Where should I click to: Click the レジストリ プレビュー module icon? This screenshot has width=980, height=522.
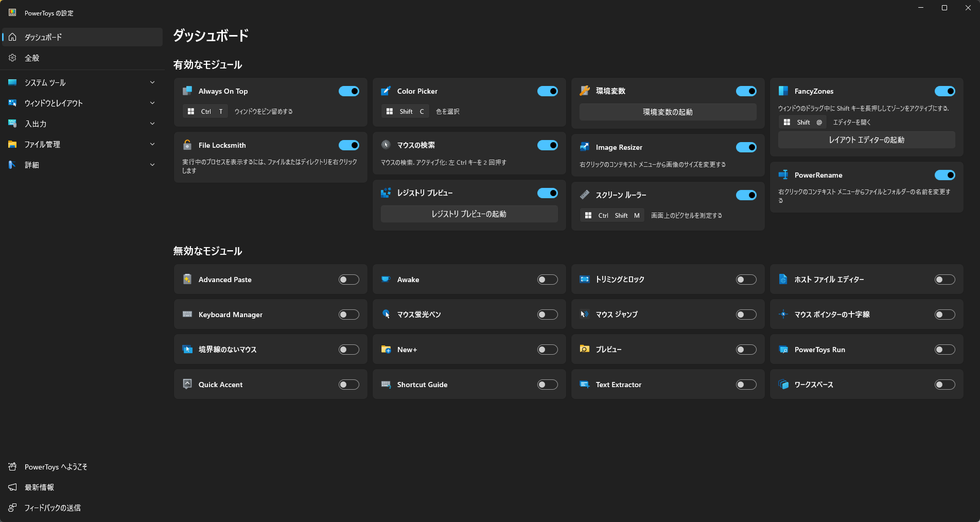click(x=386, y=193)
